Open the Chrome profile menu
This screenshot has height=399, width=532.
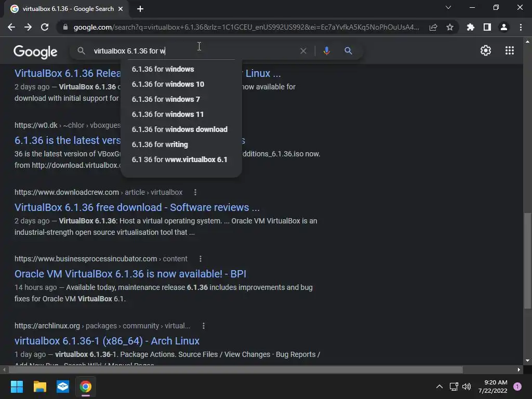coord(504,27)
